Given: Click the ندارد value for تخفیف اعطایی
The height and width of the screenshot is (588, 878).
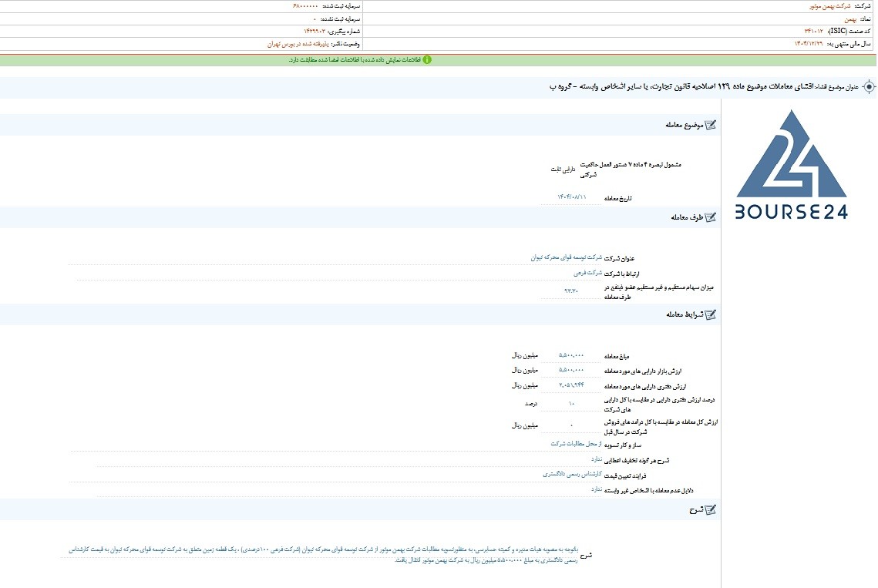Looking at the screenshot, I should pos(597,459).
